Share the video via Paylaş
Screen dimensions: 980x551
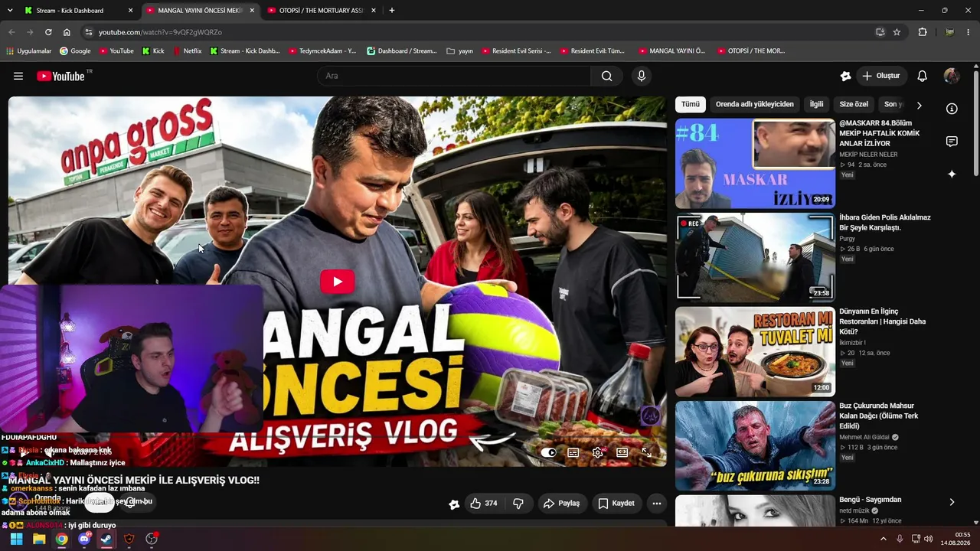click(561, 503)
